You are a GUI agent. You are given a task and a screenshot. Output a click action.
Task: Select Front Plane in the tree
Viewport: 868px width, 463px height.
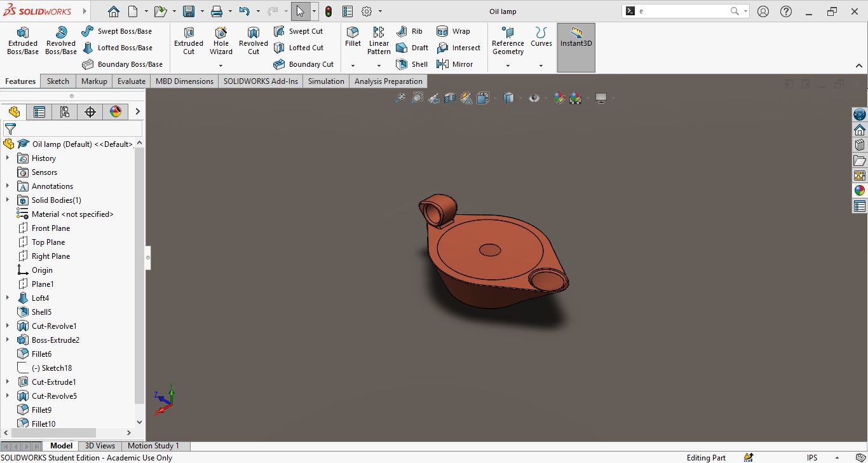point(51,228)
